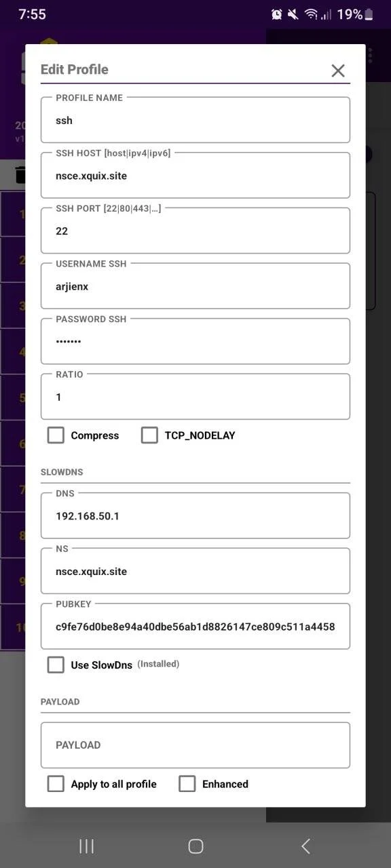Tap the Password SSH field
The height and width of the screenshot is (868, 391).
(x=195, y=341)
